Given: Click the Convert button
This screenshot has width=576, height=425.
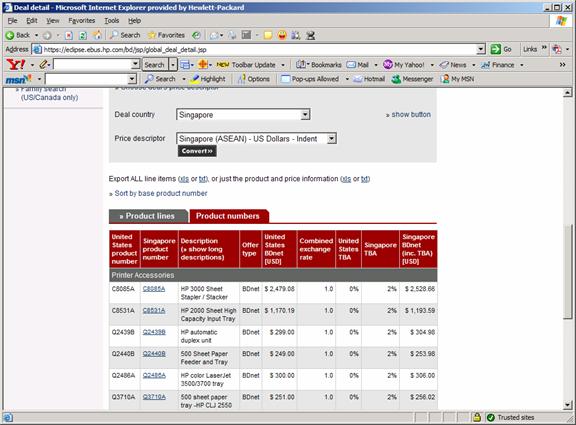Looking at the screenshot, I should pos(197,151).
